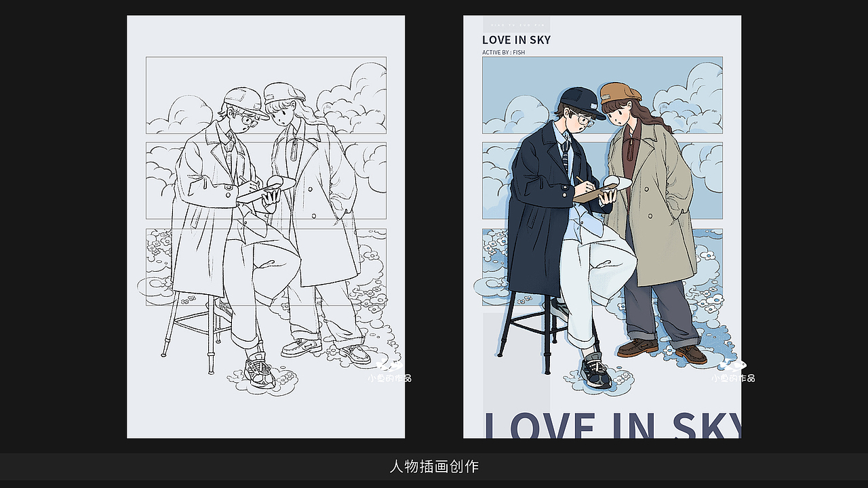Open the colored LOVE IN SKY poster
Image resolution: width=868 pixels, height=488 pixels.
click(x=602, y=227)
